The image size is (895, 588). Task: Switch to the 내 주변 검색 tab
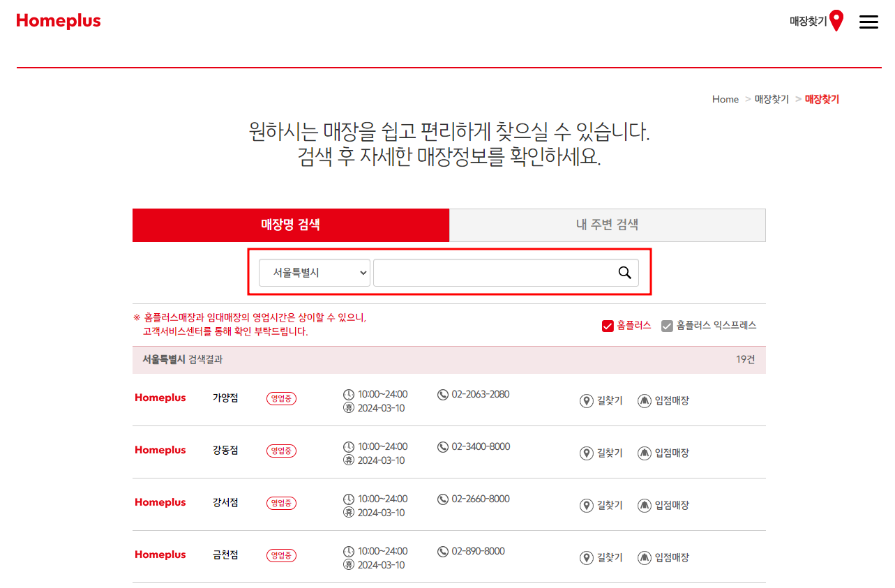(x=608, y=225)
